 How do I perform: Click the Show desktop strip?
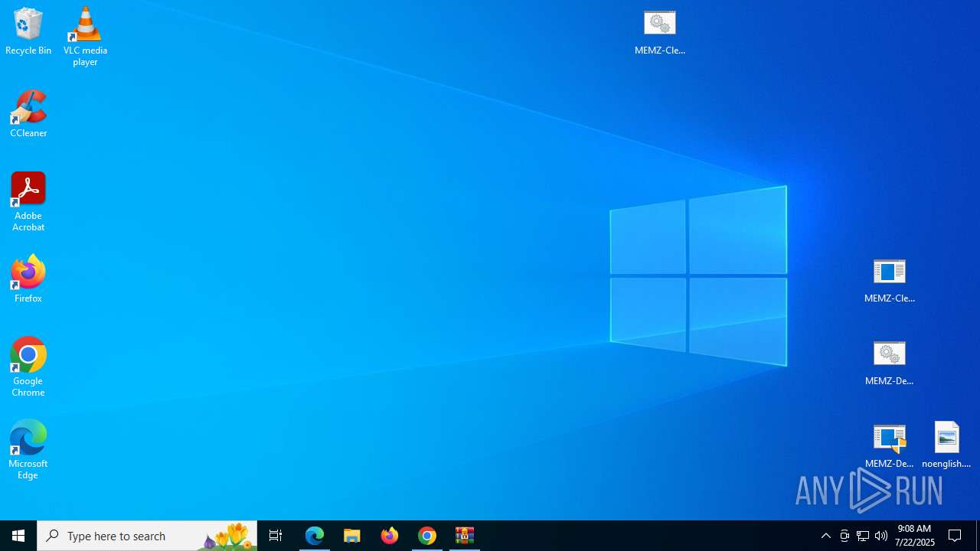pos(978,536)
